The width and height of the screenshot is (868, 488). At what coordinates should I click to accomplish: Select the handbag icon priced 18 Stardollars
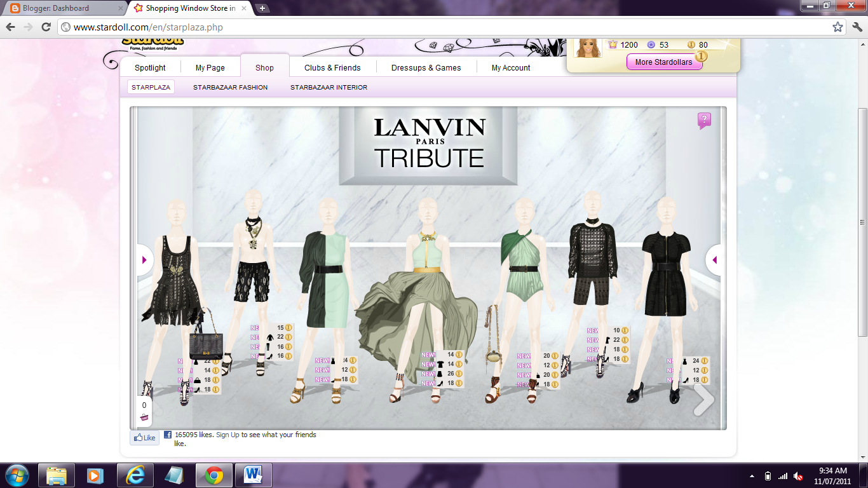point(198,380)
